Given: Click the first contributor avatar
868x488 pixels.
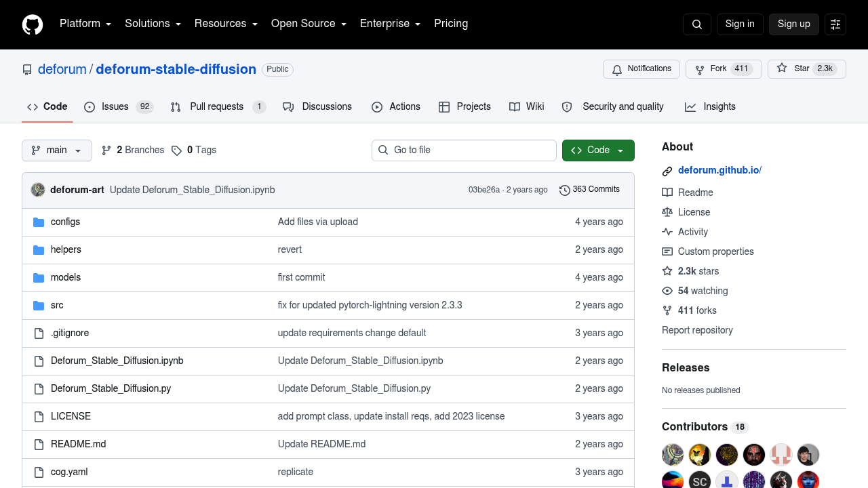Looking at the screenshot, I should tap(673, 454).
